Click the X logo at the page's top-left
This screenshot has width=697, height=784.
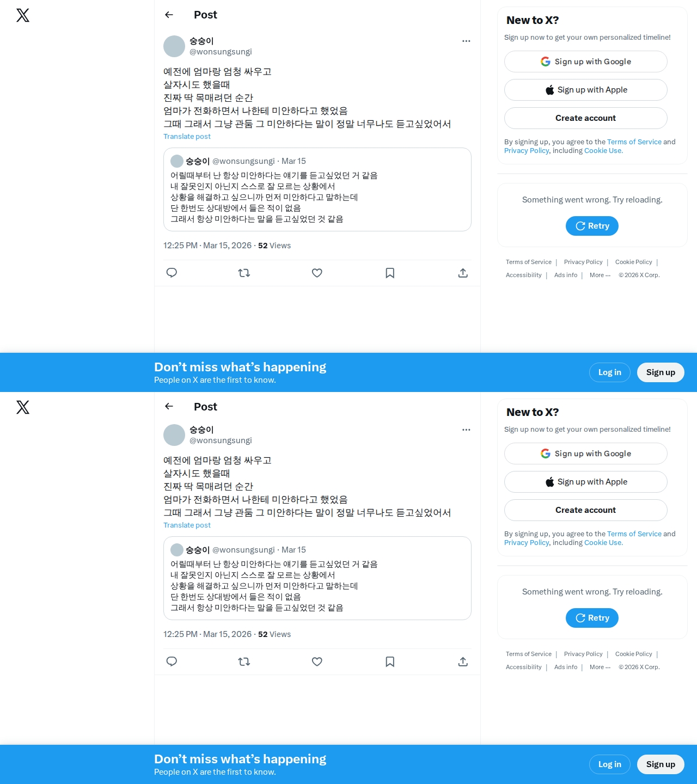pos(23,15)
